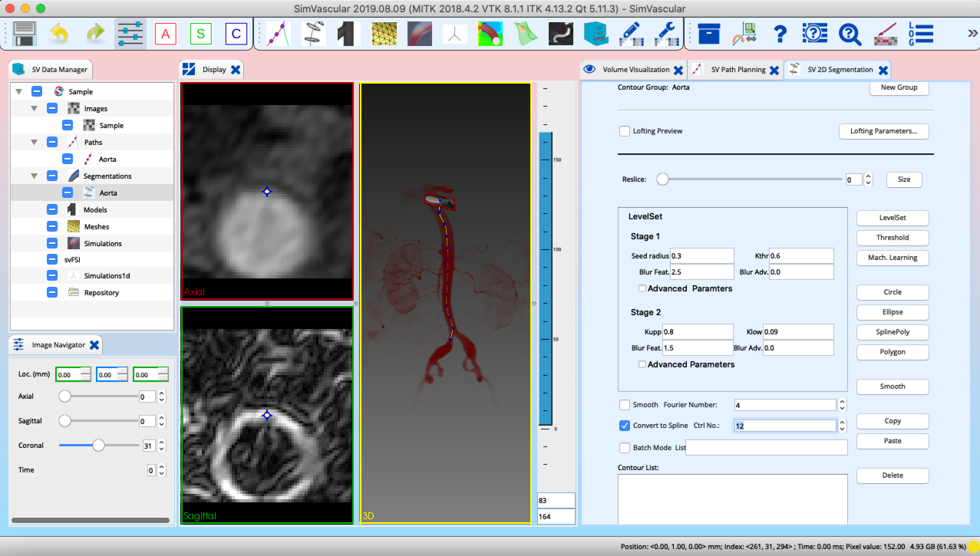Screen dimensions: 980x556
Task: Open the LOG view icon
Action: click(x=921, y=34)
